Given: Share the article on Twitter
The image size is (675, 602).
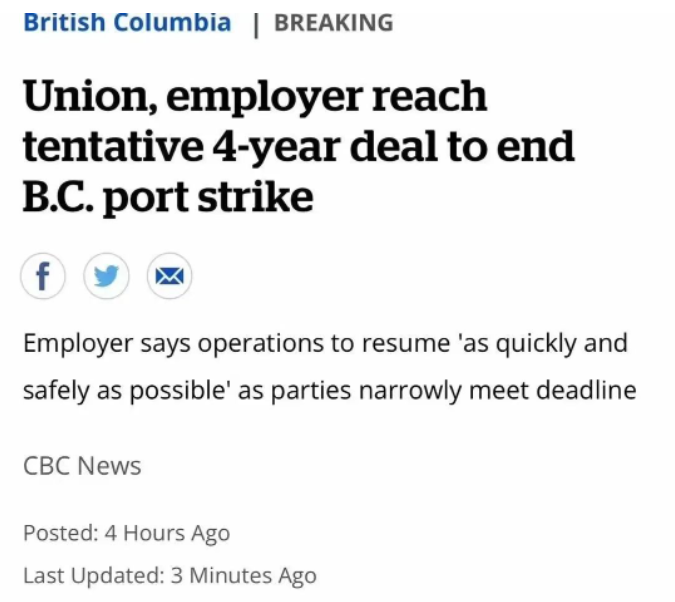Looking at the screenshot, I should (x=106, y=276).
